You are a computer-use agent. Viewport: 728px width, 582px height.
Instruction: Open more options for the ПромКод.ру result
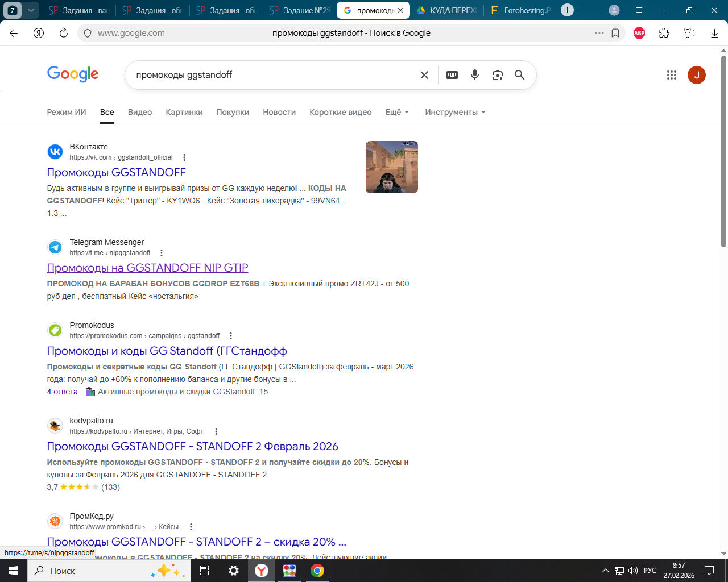coord(191,527)
